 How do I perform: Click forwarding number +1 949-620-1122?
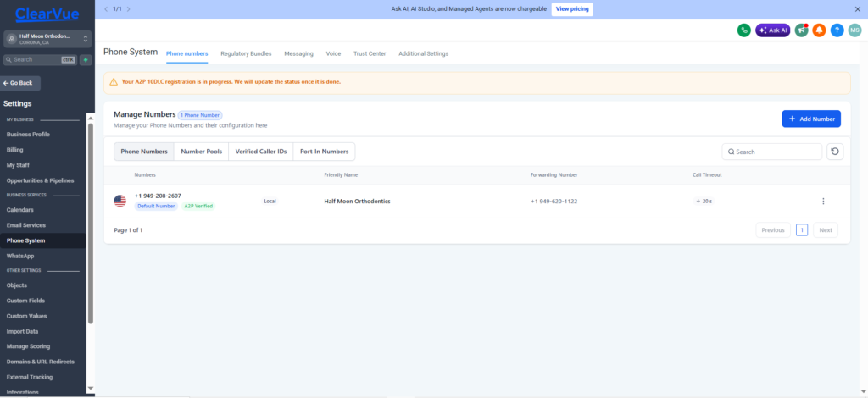pos(554,202)
